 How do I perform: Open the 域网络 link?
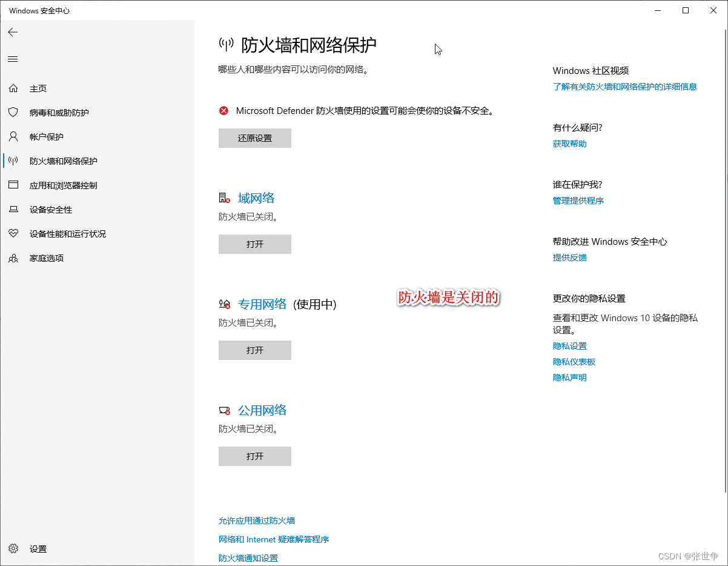(x=256, y=198)
